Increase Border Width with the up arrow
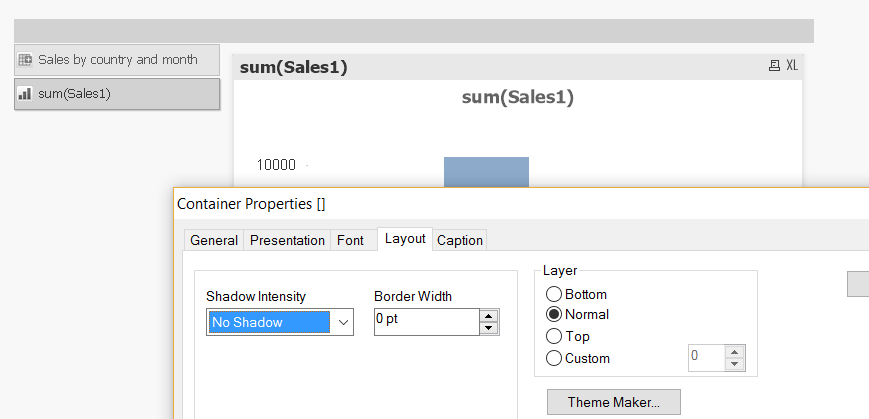 pyautogui.click(x=489, y=316)
